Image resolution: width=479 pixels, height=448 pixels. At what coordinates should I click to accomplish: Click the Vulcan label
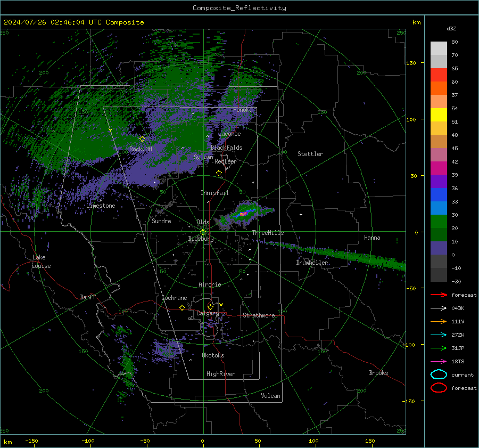(270, 396)
